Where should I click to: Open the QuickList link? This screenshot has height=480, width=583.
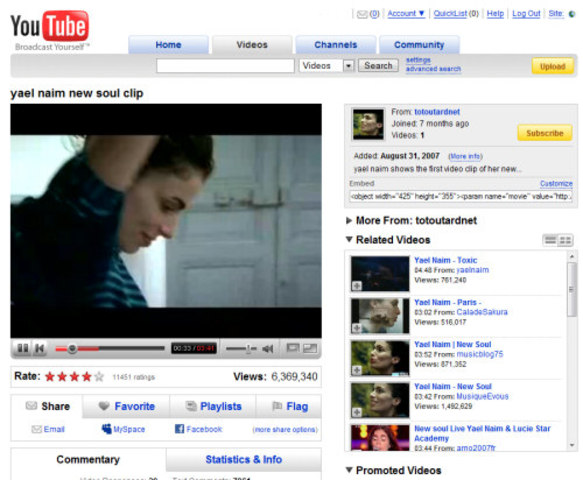pyautogui.click(x=450, y=13)
